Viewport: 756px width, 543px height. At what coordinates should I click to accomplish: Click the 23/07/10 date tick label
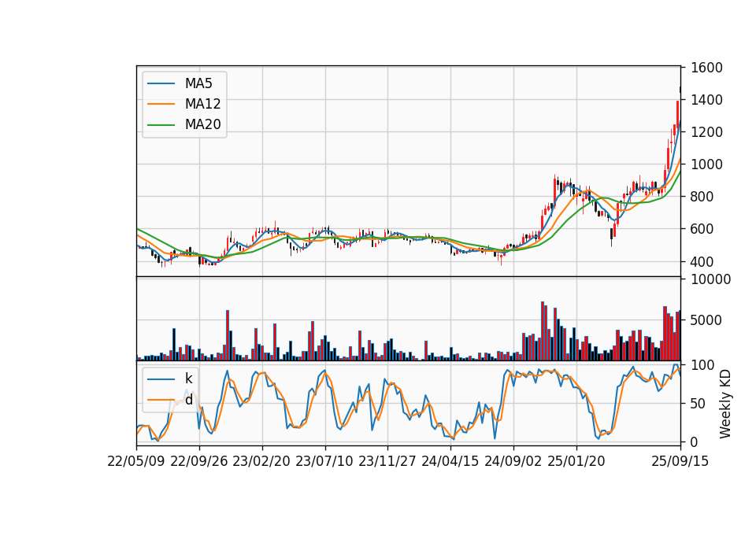(x=324, y=461)
